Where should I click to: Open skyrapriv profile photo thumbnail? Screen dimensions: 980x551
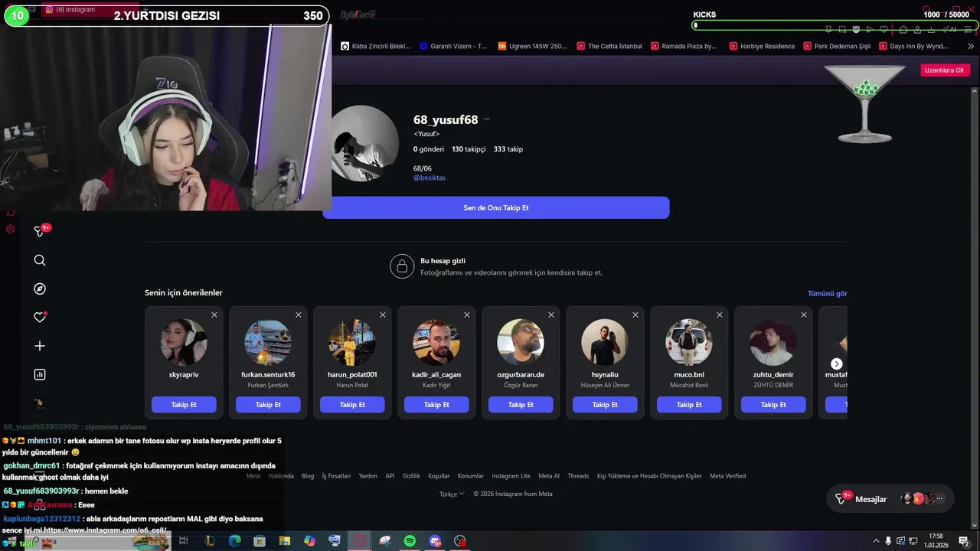click(184, 342)
